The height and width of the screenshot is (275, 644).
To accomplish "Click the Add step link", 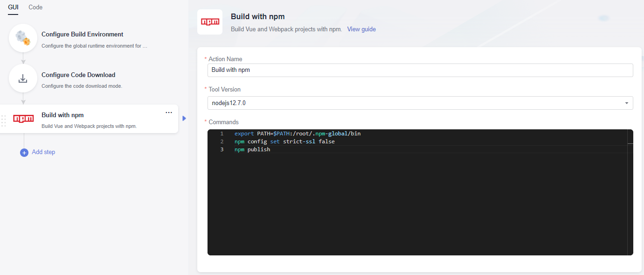I will pyautogui.click(x=43, y=152).
